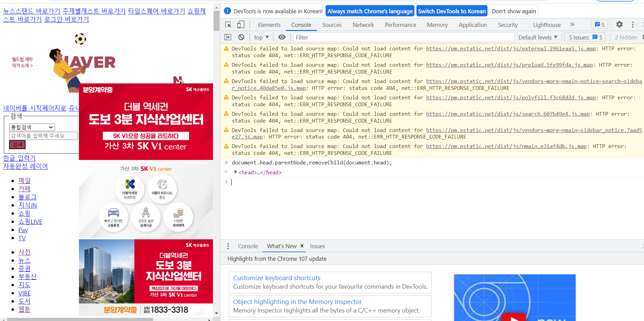Viewport: 644px width, 321px height.
Task: Open the top context dropdown
Action: click(x=261, y=37)
